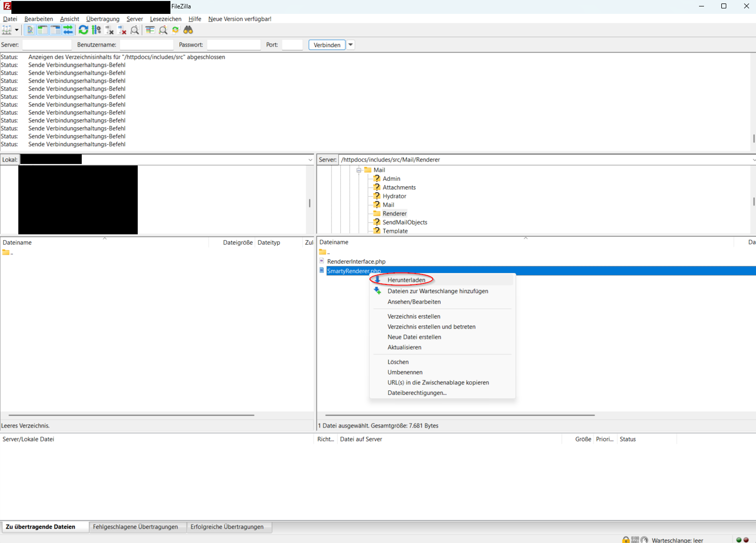Select the Renderer folder in remote tree

(x=394, y=214)
